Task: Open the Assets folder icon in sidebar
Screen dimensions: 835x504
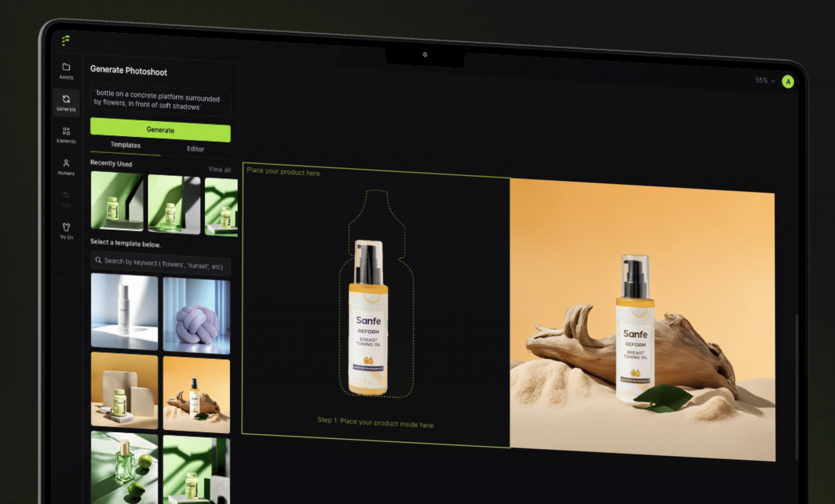Action: [66, 67]
